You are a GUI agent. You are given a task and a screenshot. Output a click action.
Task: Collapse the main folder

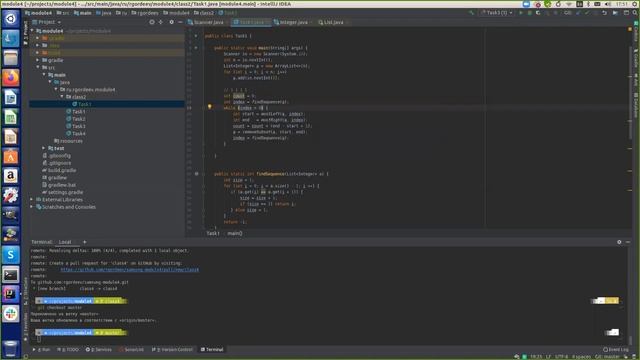coord(44,75)
